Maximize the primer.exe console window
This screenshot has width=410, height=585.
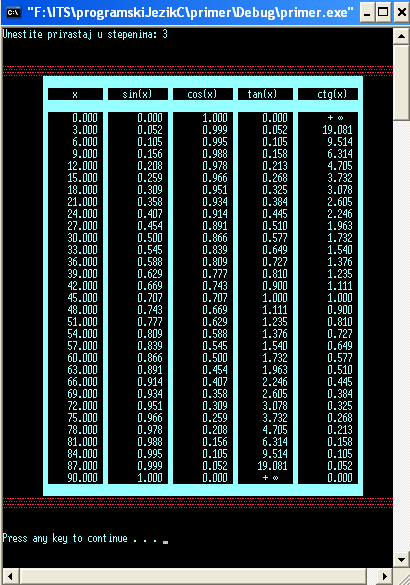[x=384, y=13]
